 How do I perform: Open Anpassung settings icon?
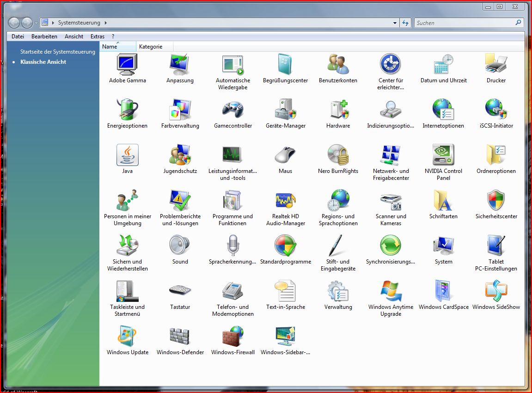click(x=180, y=64)
